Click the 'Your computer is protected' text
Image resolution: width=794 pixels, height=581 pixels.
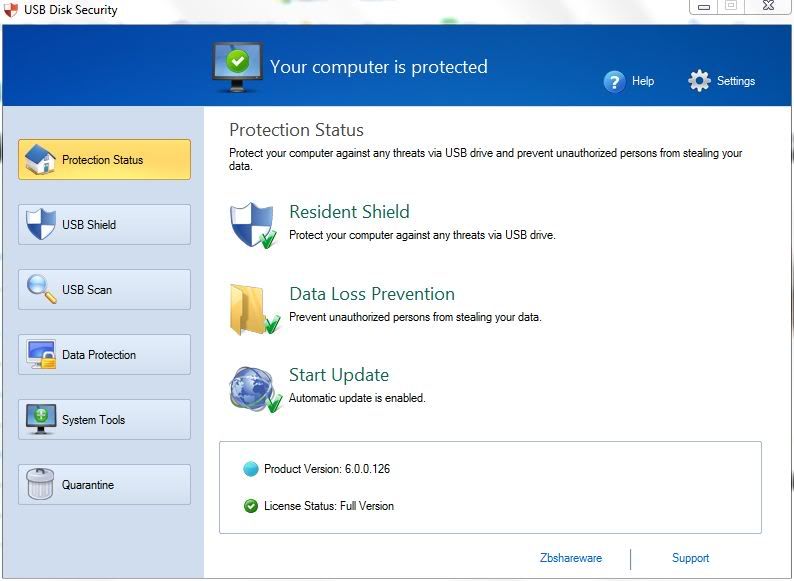pyautogui.click(x=379, y=67)
